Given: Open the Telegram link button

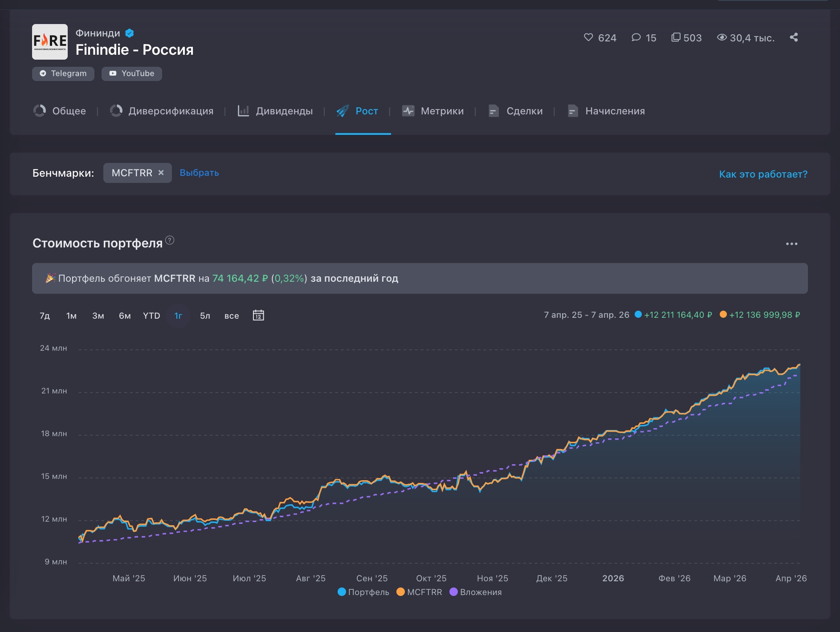Looking at the screenshot, I should tap(63, 73).
